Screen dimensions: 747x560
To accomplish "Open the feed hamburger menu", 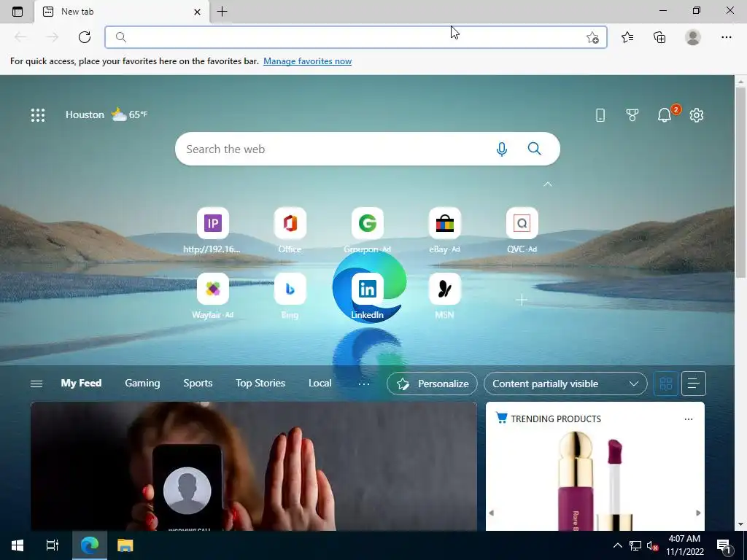I will click(x=36, y=384).
